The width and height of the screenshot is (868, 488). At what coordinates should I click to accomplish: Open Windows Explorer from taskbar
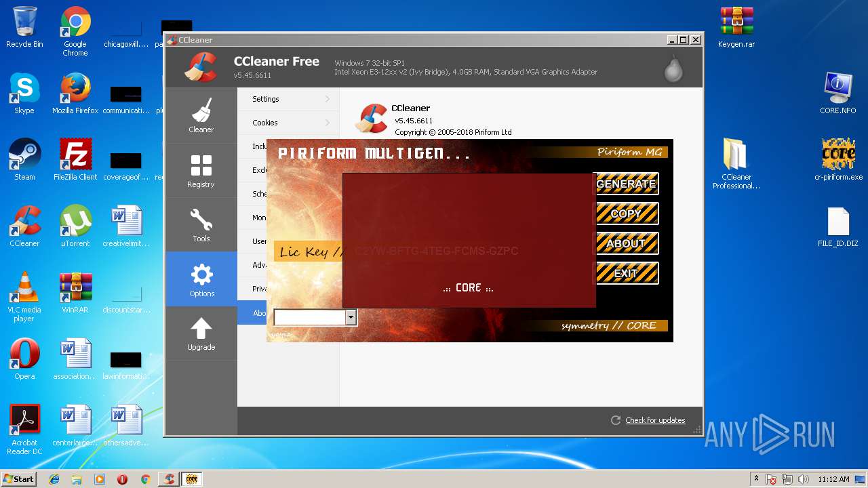(77, 479)
